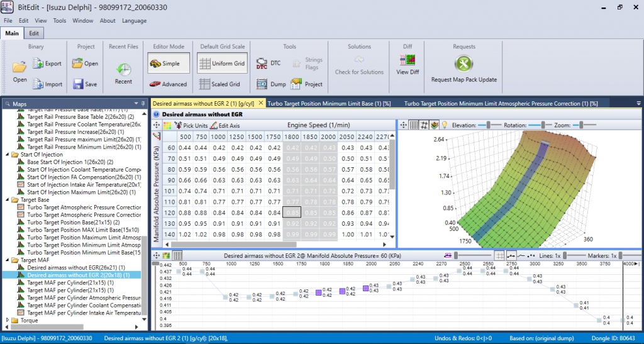Switch to the Edit ribbon tab
Image resolution: width=644 pixels, height=344 pixels.
(34, 33)
